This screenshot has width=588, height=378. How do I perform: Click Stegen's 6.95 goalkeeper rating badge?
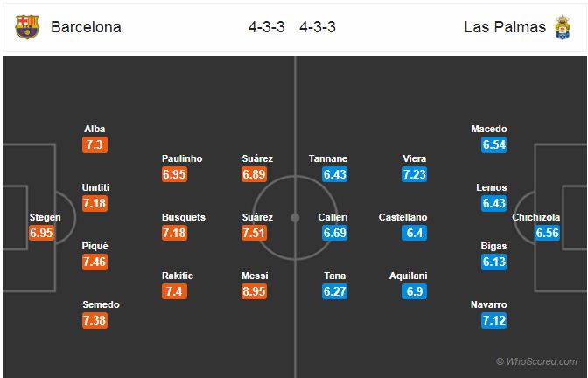click(x=41, y=233)
